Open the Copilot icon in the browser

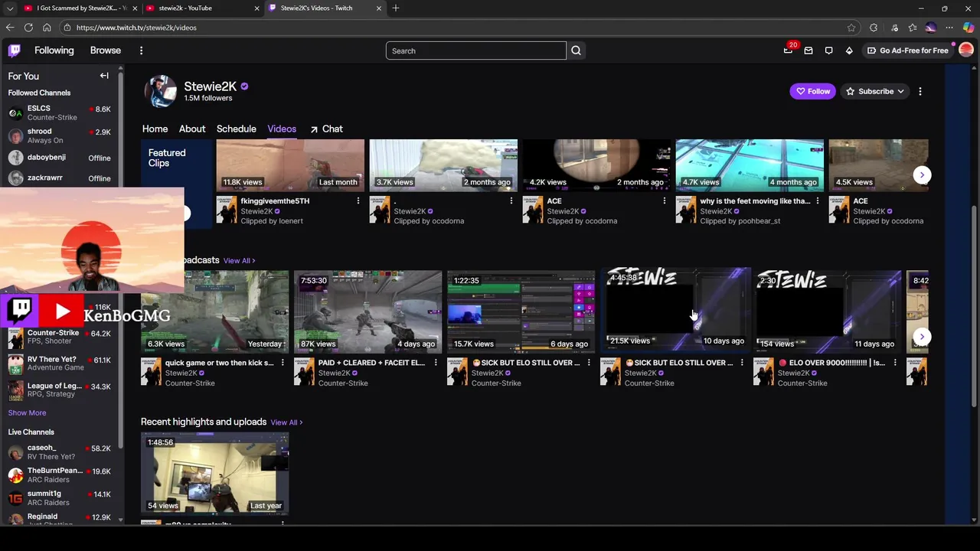coord(969,28)
